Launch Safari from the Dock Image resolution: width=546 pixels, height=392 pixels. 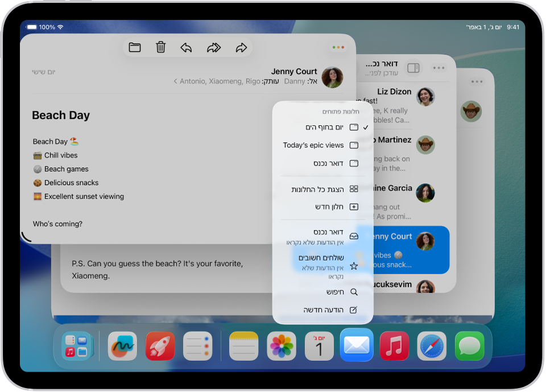click(432, 346)
